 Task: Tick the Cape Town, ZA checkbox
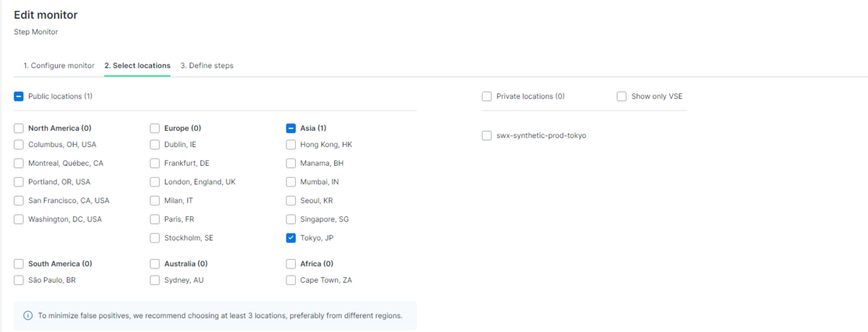[292, 280]
